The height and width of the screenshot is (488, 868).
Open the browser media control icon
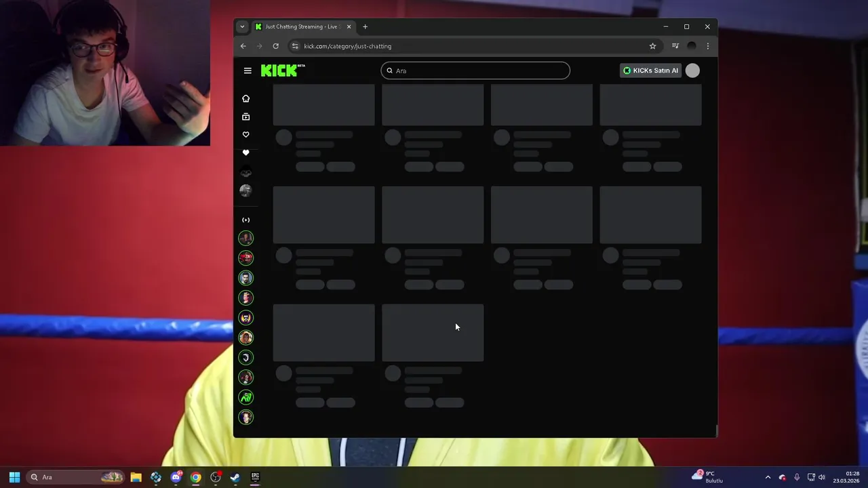click(675, 46)
